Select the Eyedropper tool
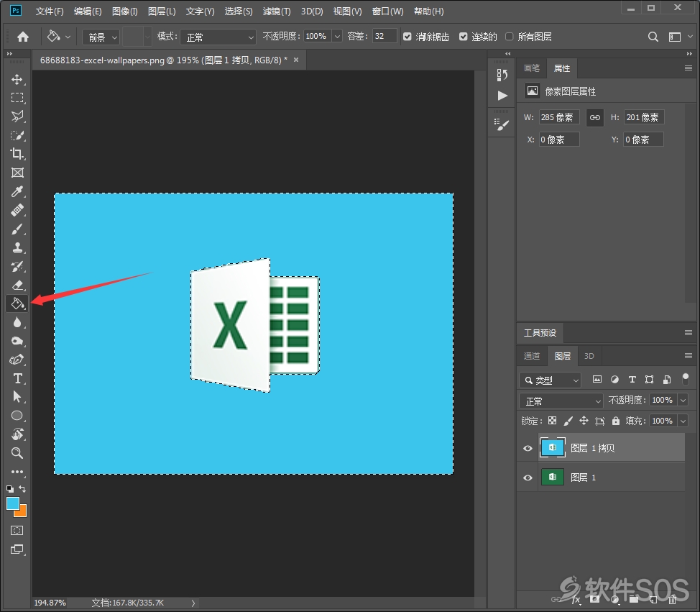This screenshot has width=700, height=612. click(x=17, y=191)
